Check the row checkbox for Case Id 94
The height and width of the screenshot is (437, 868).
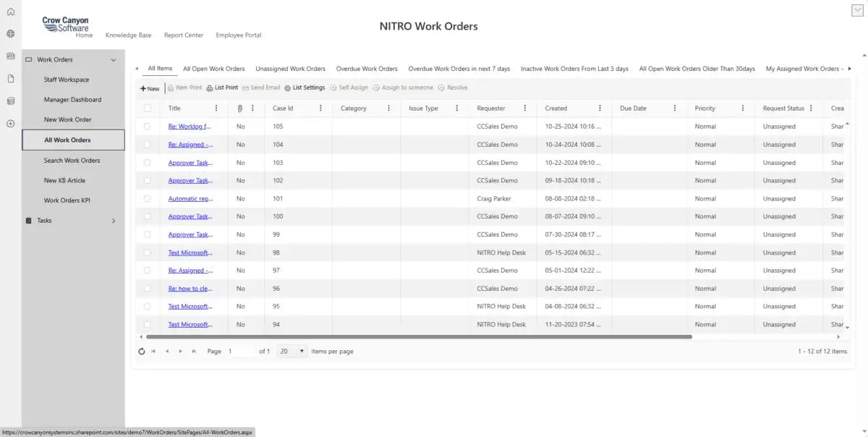[x=148, y=324]
